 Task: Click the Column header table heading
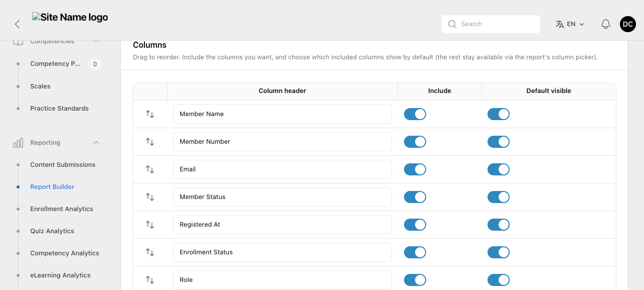pos(282,91)
